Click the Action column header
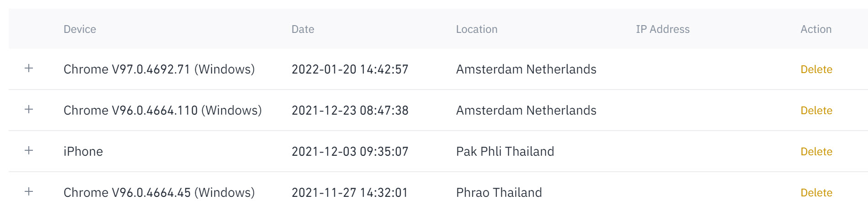The image size is (868, 211). 816,29
